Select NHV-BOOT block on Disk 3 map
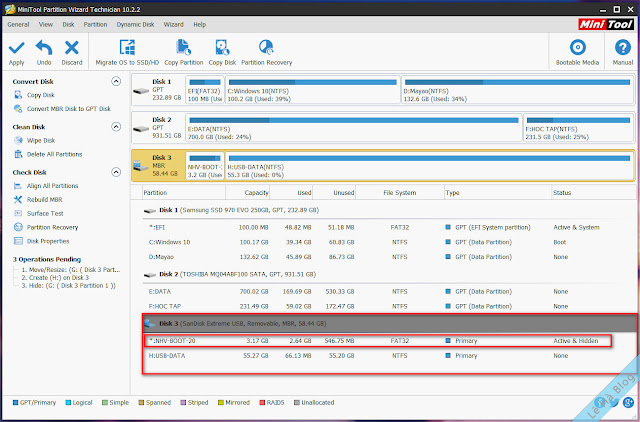This screenshot has width=640, height=422. click(x=204, y=165)
